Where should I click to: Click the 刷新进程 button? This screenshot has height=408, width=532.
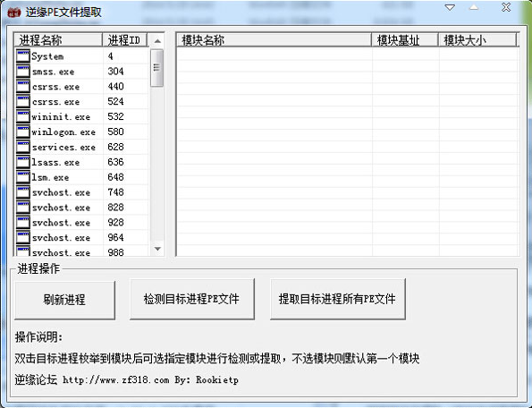(64, 300)
